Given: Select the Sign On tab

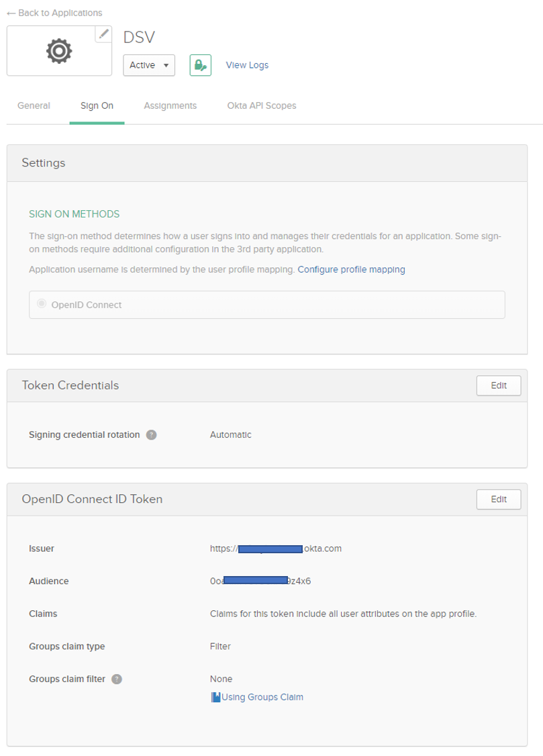Looking at the screenshot, I should [x=97, y=105].
